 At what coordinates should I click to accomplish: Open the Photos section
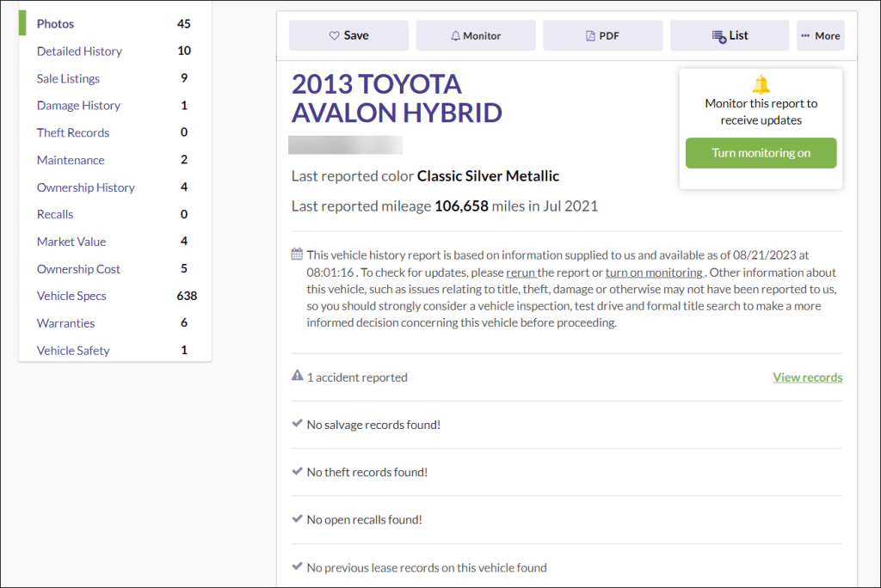(x=56, y=23)
